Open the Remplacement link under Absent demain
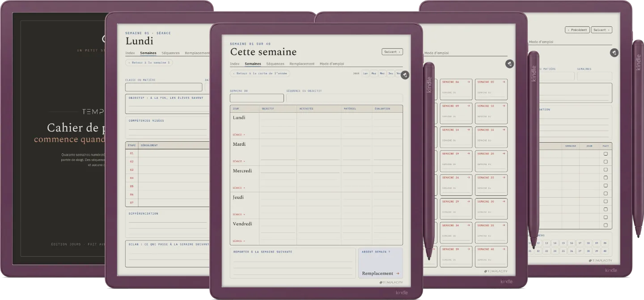This screenshot has width=644, height=300. (x=380, y=274)
